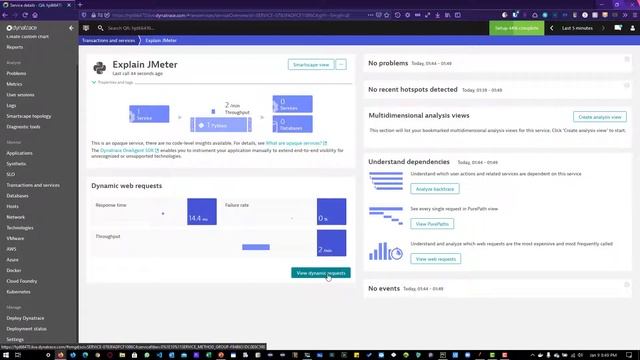Open Deployment status in sidebar
The width and height of the screenshot is (640, 360).
tap(27, 329)
